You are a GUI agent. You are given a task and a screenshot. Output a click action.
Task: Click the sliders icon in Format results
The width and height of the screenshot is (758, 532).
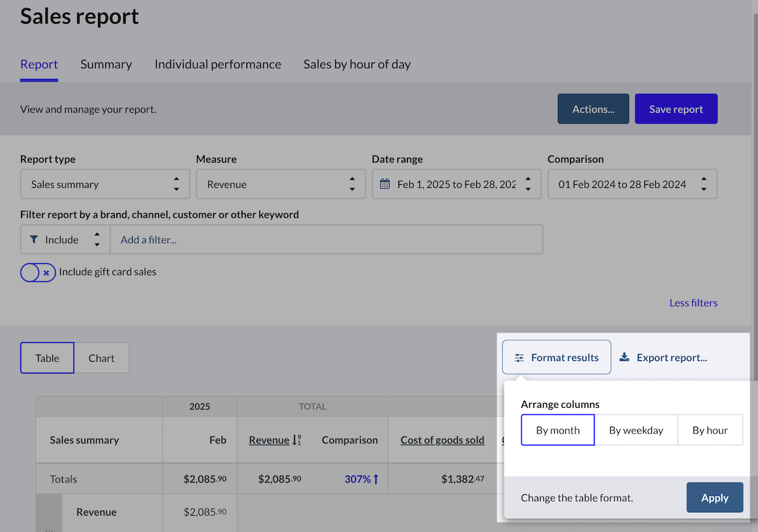pos(519,358)
